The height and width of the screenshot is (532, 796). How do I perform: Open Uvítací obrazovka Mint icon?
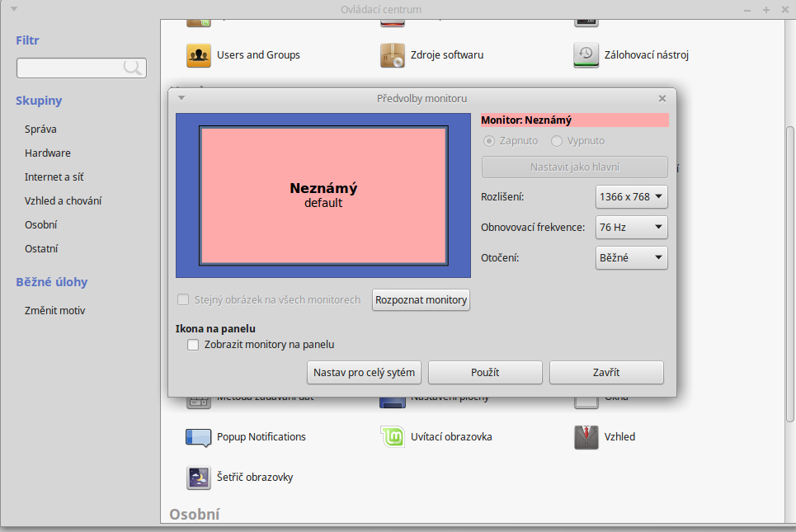coord(393,437)
